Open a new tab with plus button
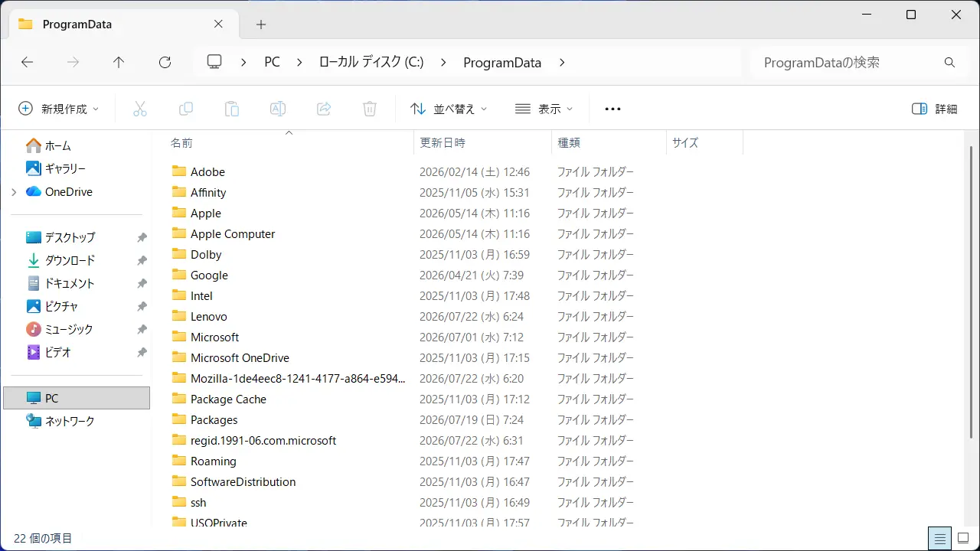This screenshot has width=980, height=551. tap(261, 24)
